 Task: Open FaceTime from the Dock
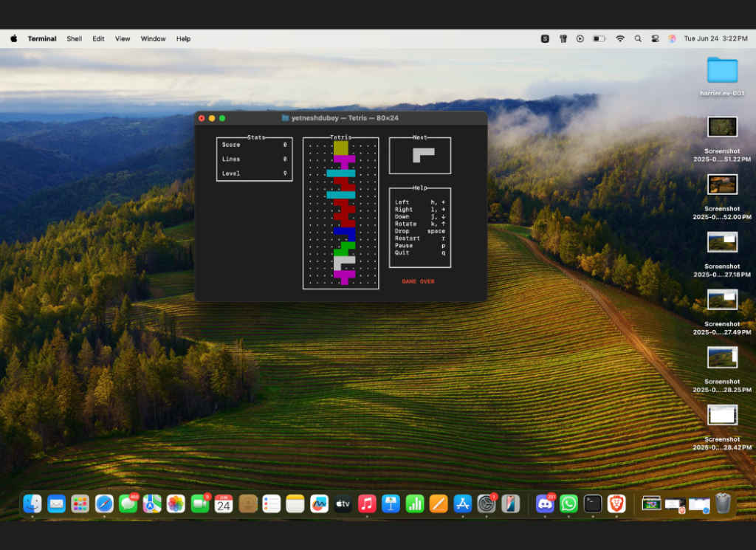(200, 504)
